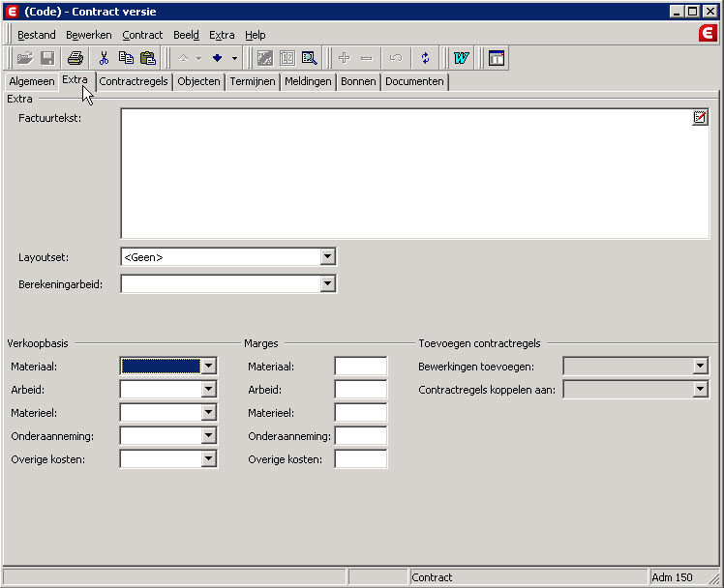
Task: Open the Help menu
Action: coord(255,35)
